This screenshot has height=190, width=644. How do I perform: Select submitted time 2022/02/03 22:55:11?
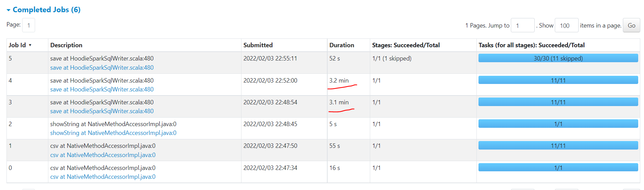pos(270,58)
